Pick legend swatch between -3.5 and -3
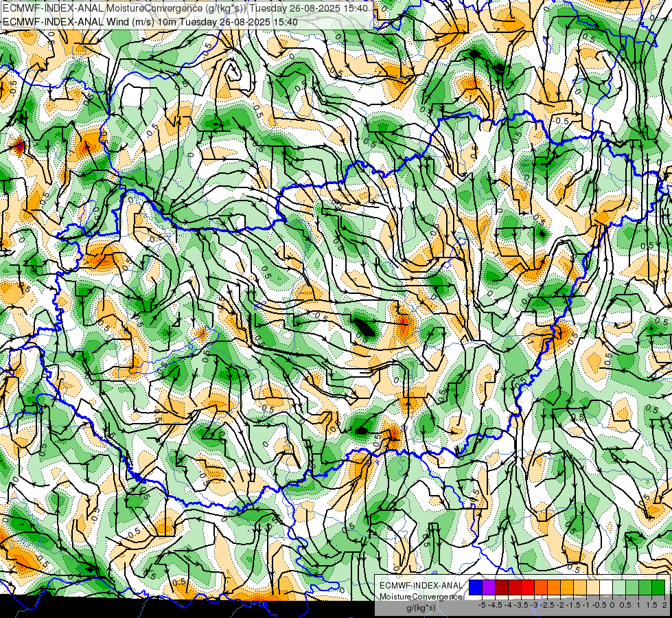Screen dimensions: 672x618 (528, 587)
